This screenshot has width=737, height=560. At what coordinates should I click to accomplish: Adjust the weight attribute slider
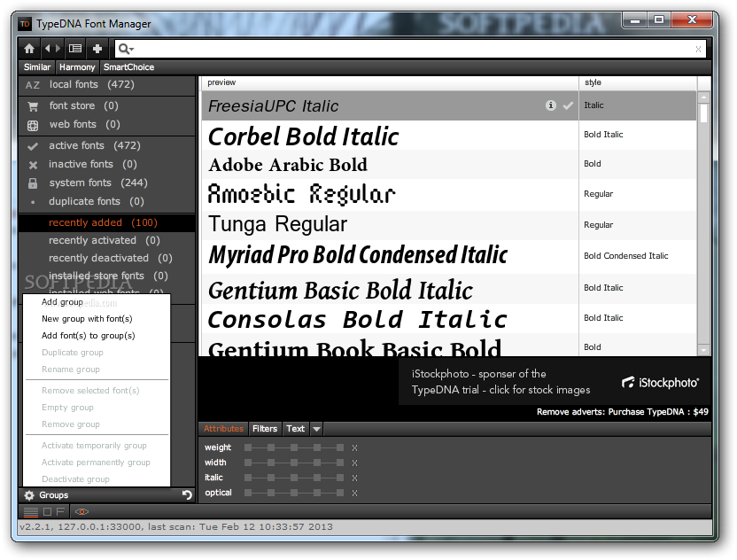click(x=294, y=447)
